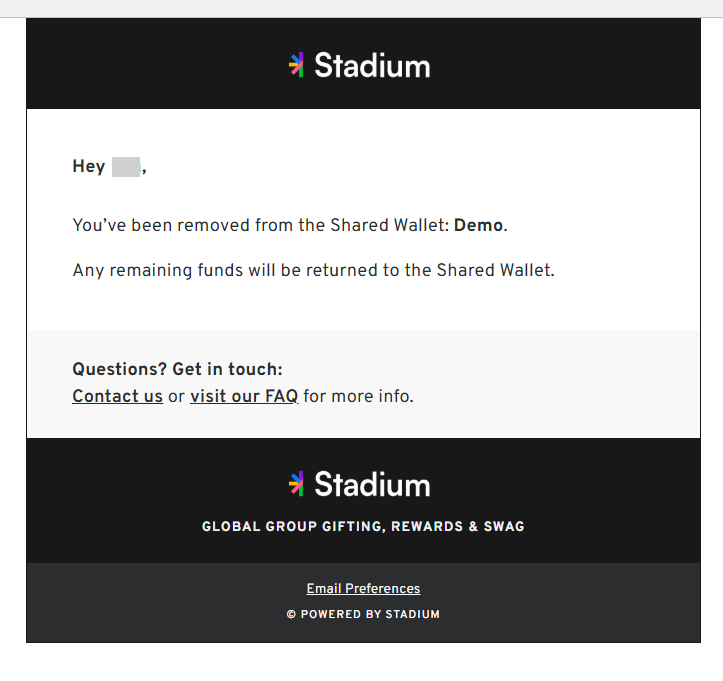Click the Hey greeting word
The height and width of the screenshot is (681, 723).
point(89,166)
